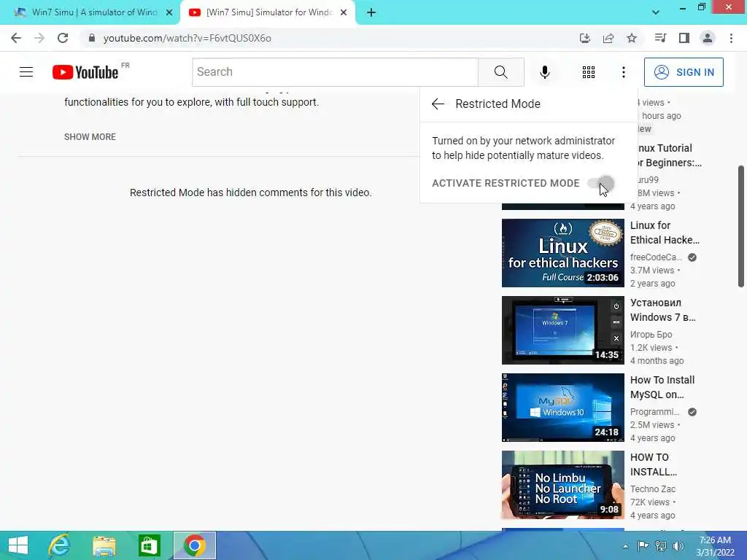Start voice search with the microphone
This screenshot has height=560, width=747.
(544, 72)
